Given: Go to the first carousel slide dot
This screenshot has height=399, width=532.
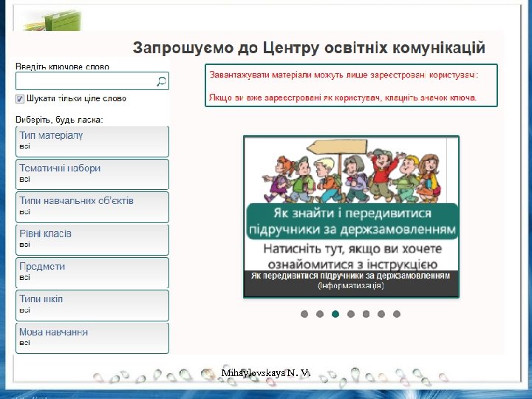Looking at the screenshot, I should click(304, 314).
